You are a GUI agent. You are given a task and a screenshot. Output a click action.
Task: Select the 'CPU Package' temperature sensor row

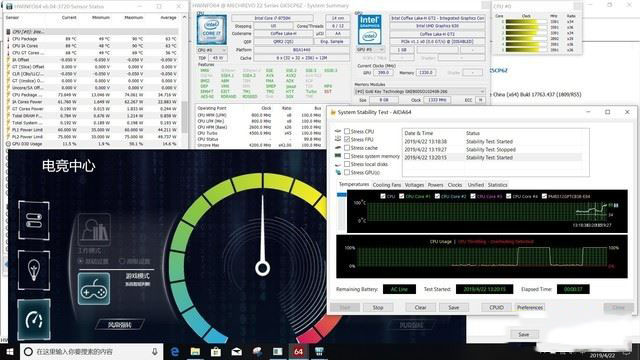pos(93,39)
